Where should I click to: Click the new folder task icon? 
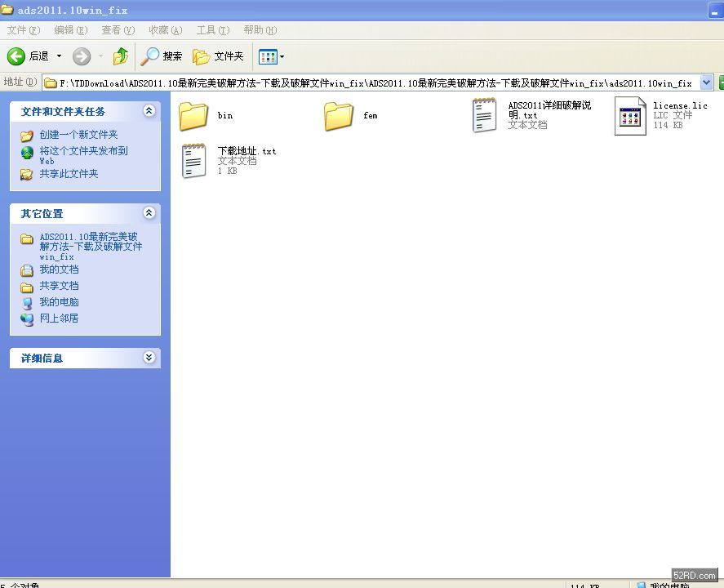(x=27, y=136)
